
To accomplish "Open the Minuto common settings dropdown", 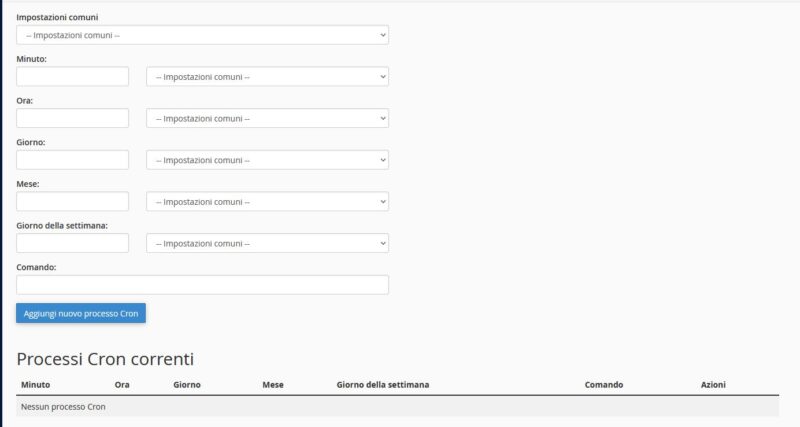I will pyautogui.click(x=267, y=77).
